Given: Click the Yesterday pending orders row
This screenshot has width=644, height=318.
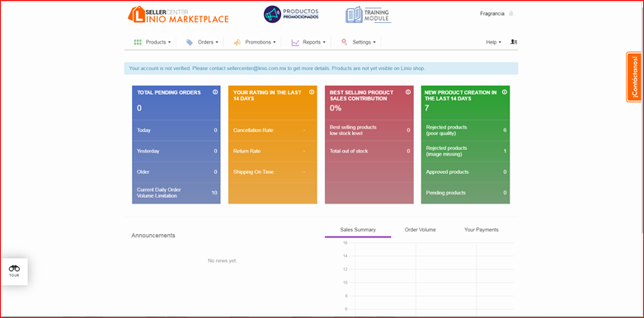Looking at the screenshot, I should pos(176,151).
